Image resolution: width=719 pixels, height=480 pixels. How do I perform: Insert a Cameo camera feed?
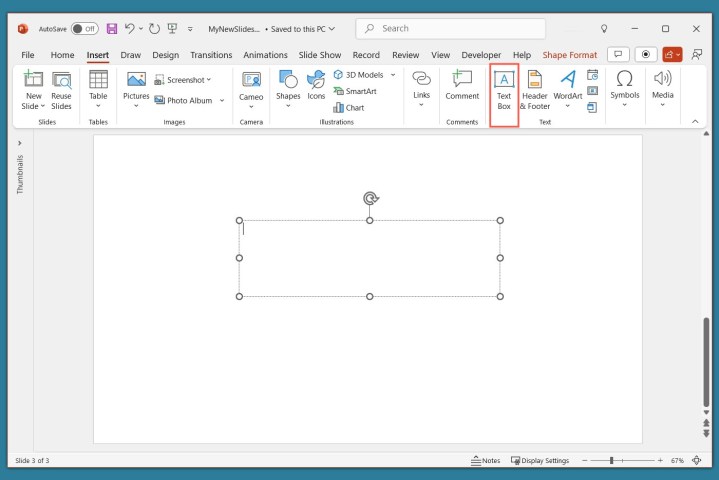(x=251, y=82)
